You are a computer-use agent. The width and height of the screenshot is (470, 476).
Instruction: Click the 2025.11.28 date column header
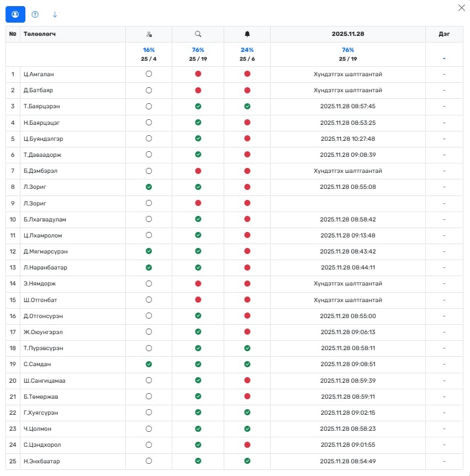click(347, 34)
